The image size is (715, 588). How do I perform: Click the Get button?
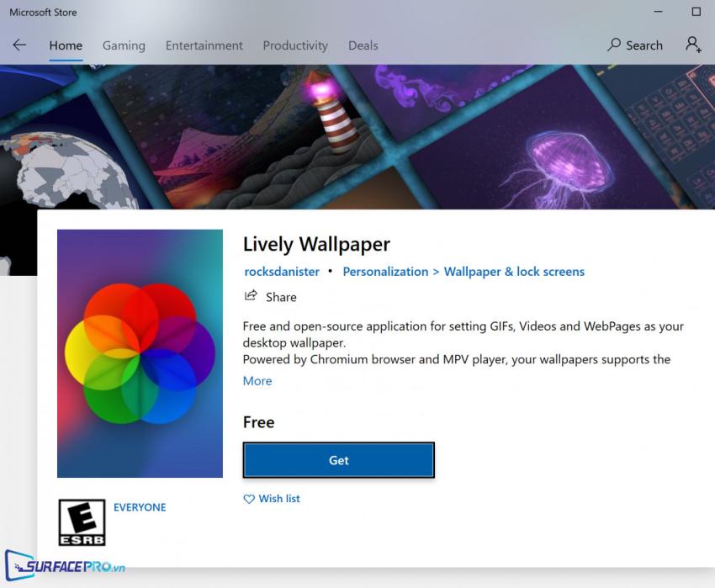pos(338,460)
